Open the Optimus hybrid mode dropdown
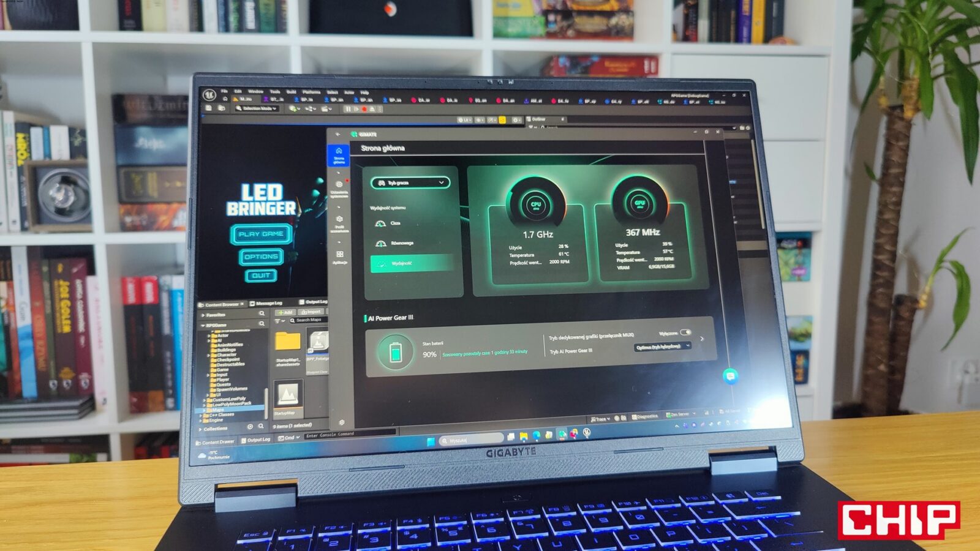Image resolution: width=980 pixels, height=551 pixels. [x=663, y=347]
